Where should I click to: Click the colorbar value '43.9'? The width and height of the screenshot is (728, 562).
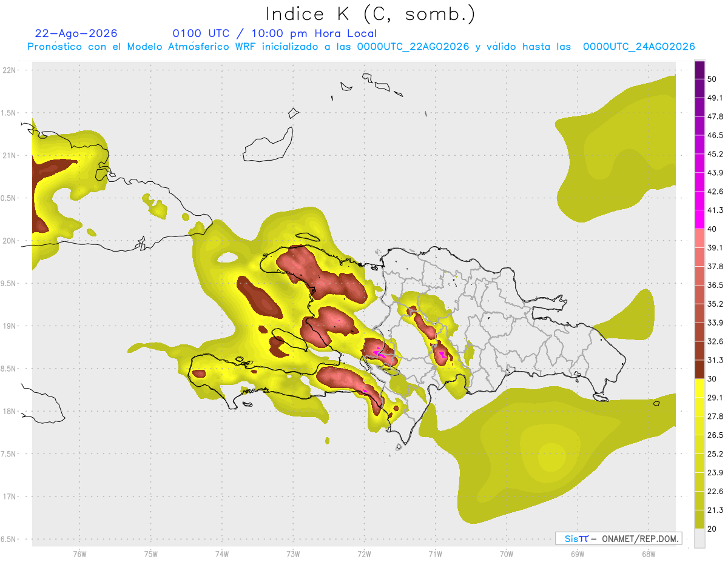715,173
